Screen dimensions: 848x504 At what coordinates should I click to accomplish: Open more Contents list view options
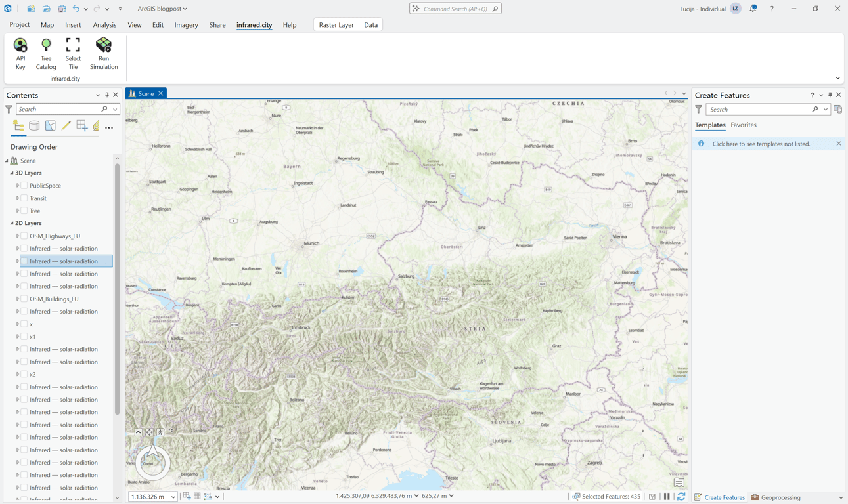(x=109, y=127)
